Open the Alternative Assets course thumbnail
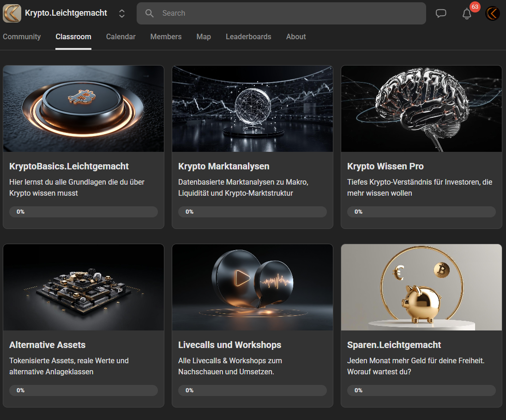The image size is (506, 420). tap(84, 287)
